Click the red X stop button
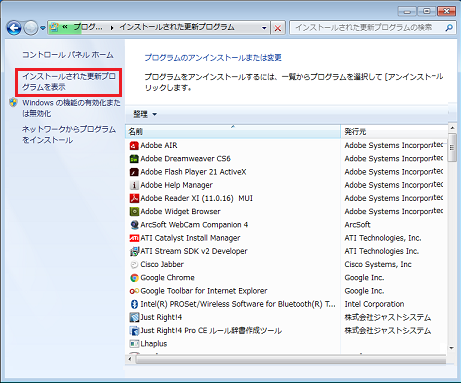Screen dimensions: 461x383 (x=277, y=28)
